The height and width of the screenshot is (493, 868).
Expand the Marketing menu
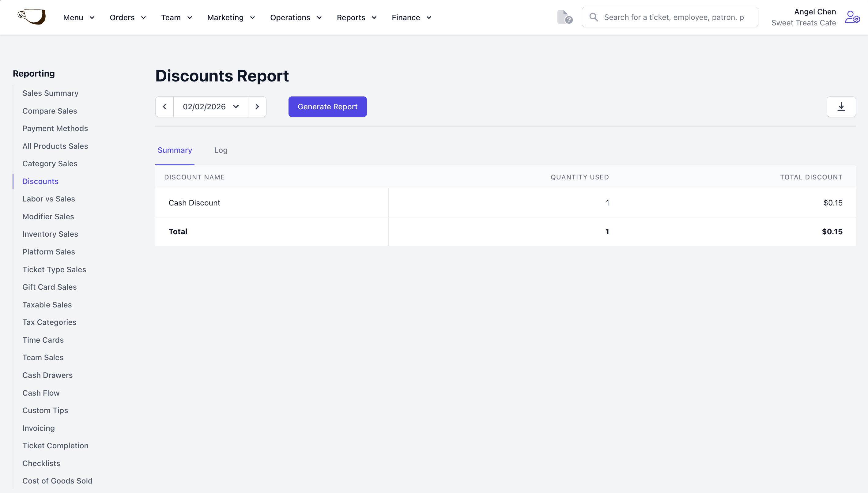coord(231,18)
